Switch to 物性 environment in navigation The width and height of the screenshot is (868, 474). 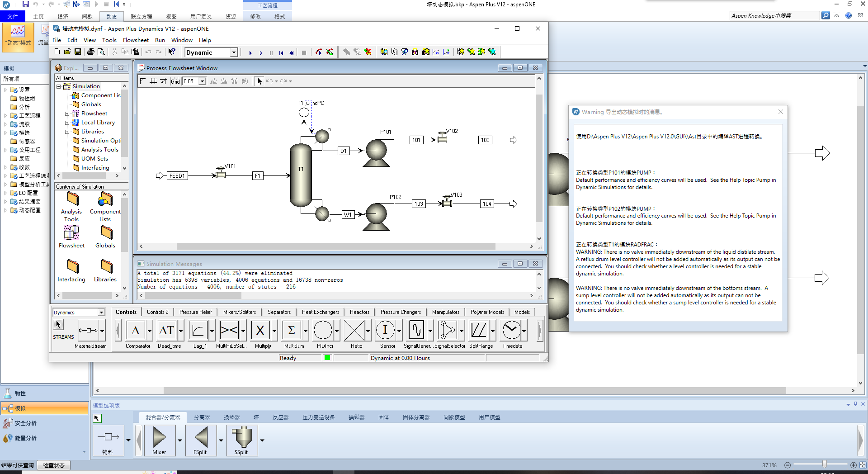[45, 393]
